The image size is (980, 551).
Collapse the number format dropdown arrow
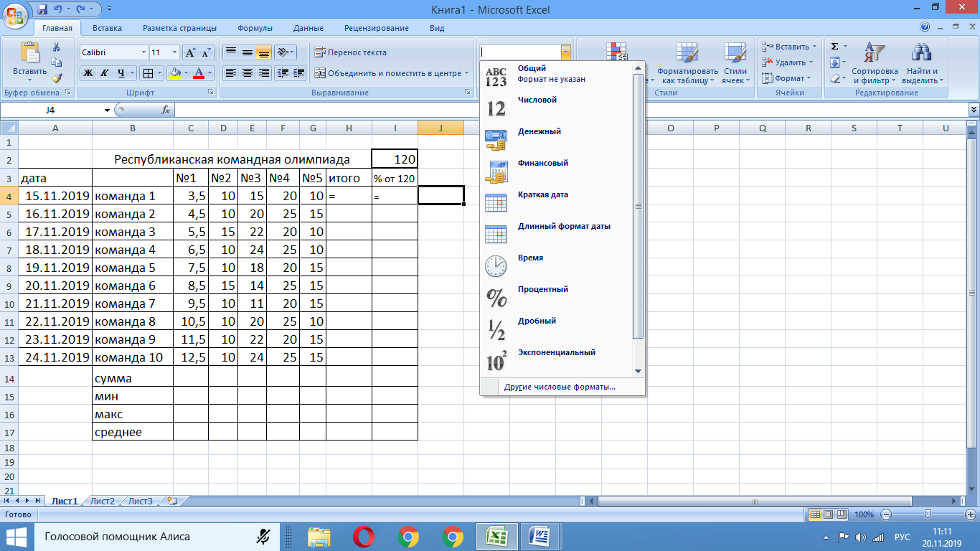tap(566, 52)
